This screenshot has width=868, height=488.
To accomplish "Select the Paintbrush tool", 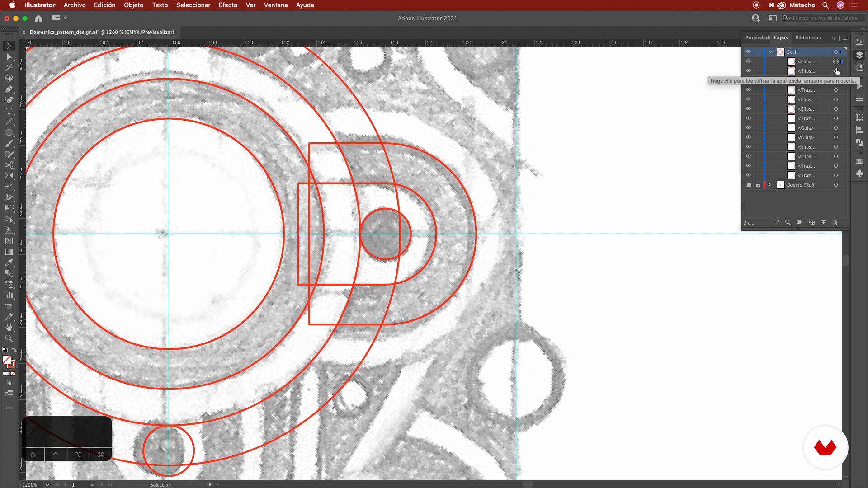I will tap(9, 143).
